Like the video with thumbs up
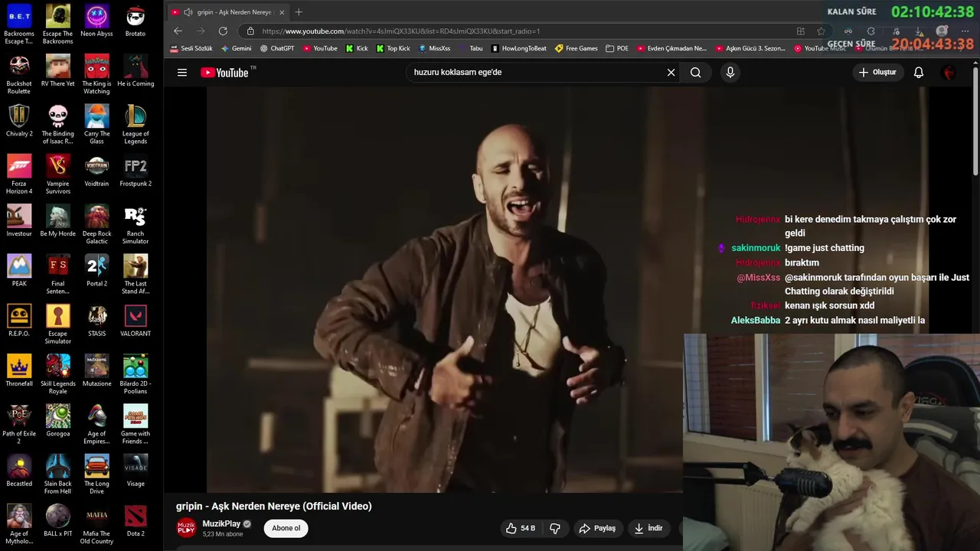 point(521,528)
